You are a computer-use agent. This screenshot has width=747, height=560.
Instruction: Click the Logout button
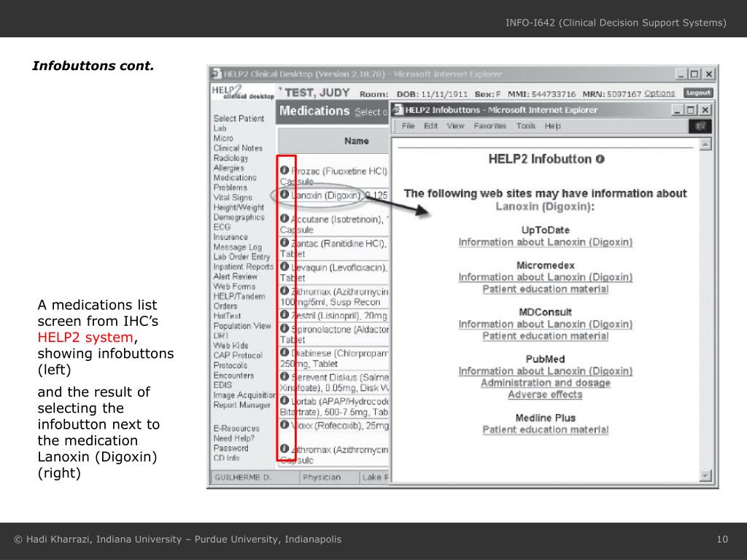point(698,93)
